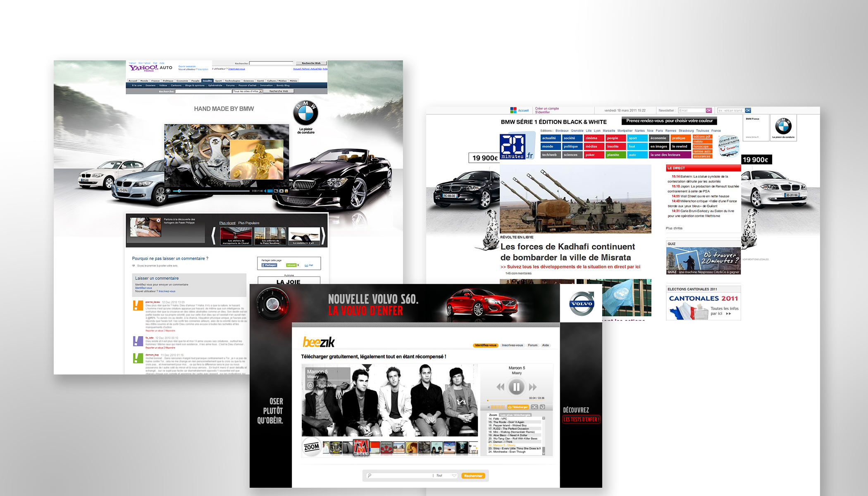
Task: Share page by Mail icon on Yahoo
Action: click(309, 265)
